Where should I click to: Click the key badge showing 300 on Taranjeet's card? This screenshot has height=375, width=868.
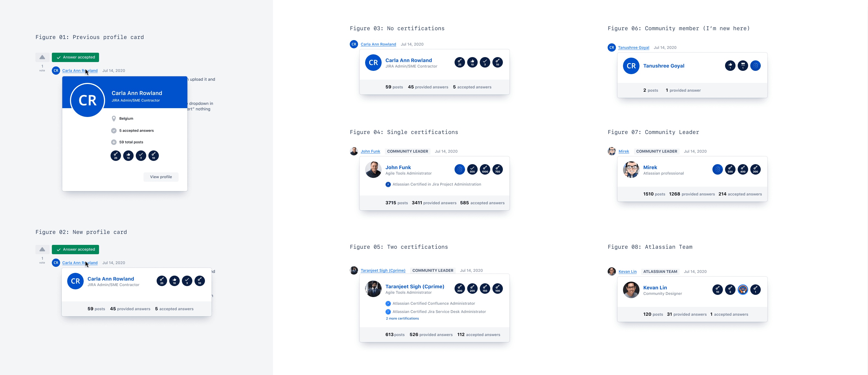click(460, 289)
